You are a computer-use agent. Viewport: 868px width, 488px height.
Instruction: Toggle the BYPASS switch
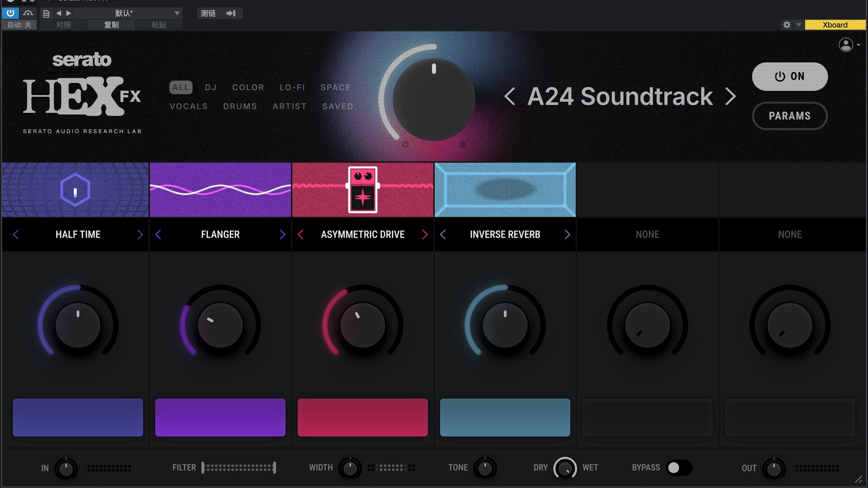[679, 468]
